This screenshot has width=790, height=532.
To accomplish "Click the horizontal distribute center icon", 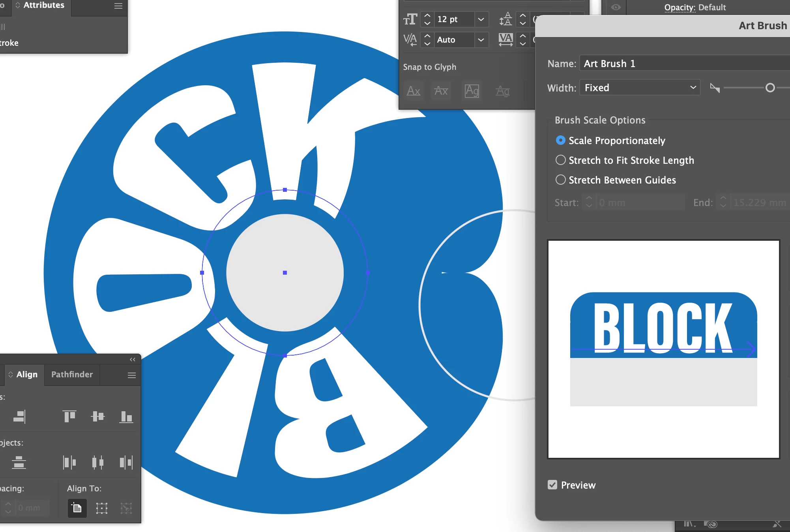I will point(97,462).
